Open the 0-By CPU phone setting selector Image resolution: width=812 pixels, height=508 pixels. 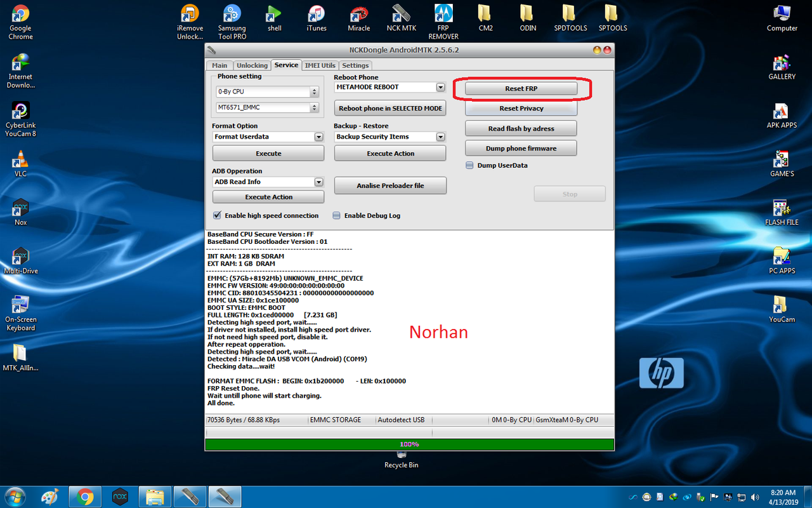coord(267,91)
